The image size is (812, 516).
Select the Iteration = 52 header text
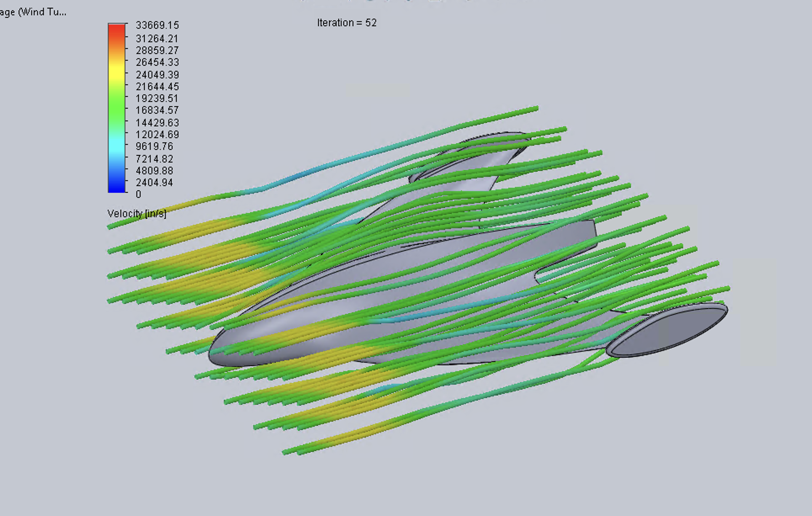[346, 23]
